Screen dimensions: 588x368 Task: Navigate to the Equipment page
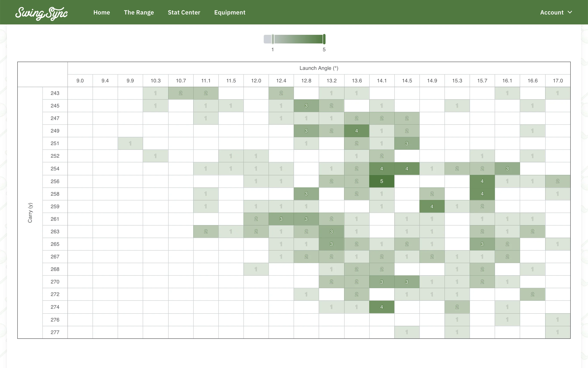[230, 12]
